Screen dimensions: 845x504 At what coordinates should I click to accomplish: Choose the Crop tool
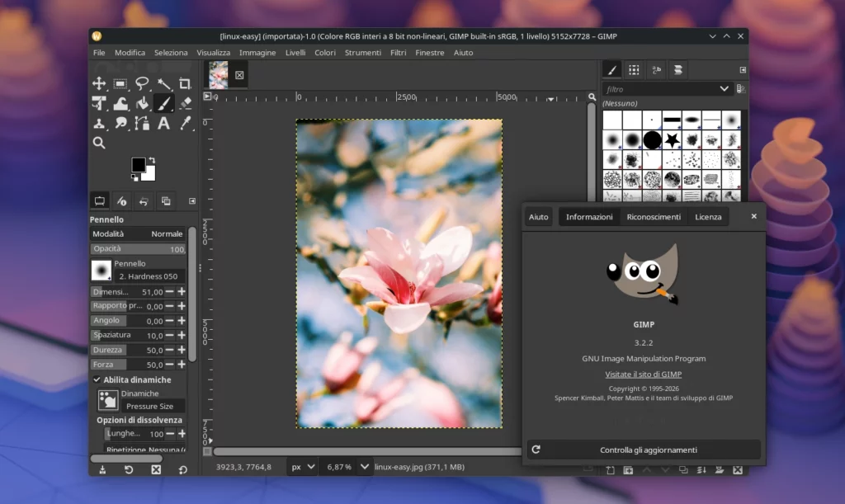click(186, 82)
